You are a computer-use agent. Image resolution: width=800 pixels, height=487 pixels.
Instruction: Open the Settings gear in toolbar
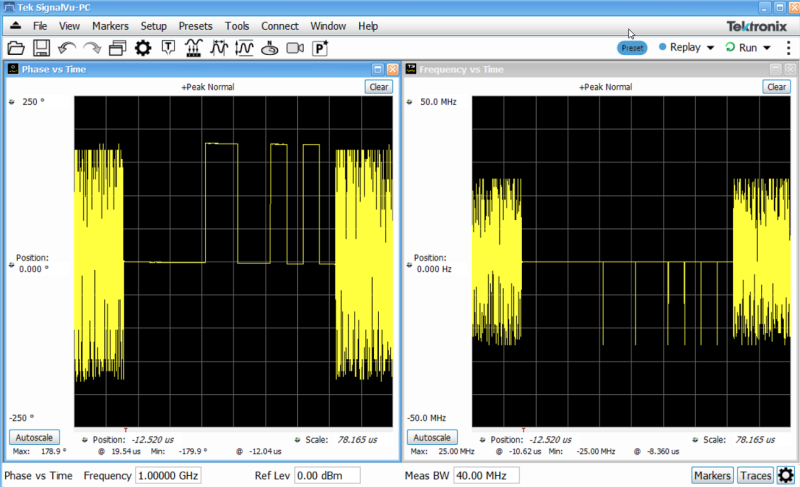click(143, 47)
